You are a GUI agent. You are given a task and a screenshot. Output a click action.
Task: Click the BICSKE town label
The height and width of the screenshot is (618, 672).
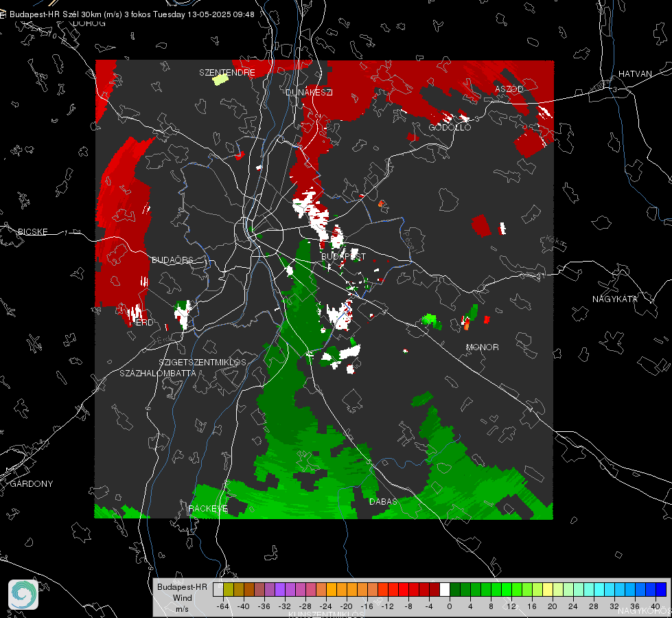tap(32, 231)
